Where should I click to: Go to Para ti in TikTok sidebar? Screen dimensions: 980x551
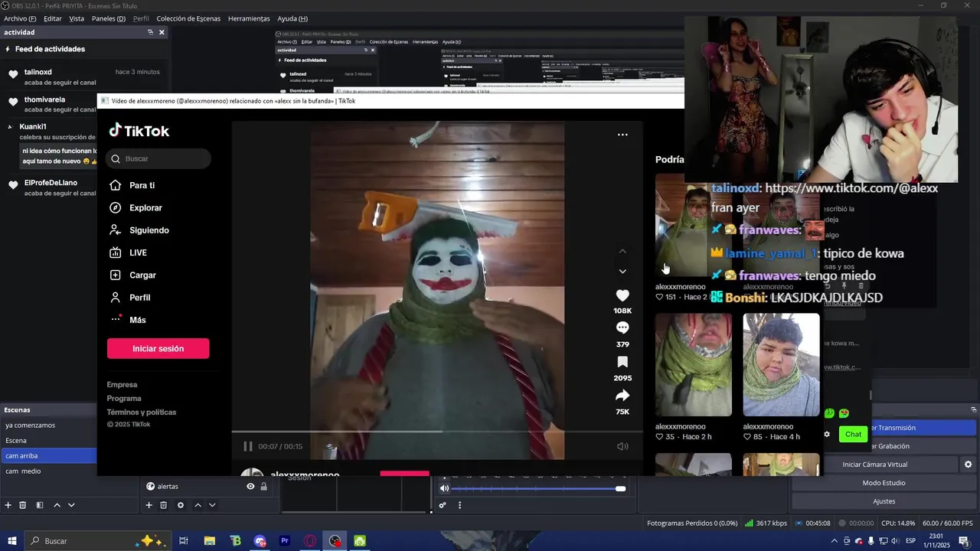click(x=133, y=185)
